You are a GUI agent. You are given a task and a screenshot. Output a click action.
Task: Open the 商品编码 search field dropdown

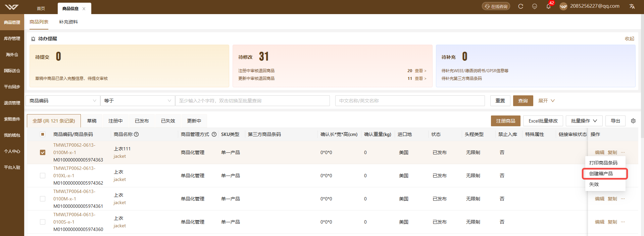[x=63, y=101]
